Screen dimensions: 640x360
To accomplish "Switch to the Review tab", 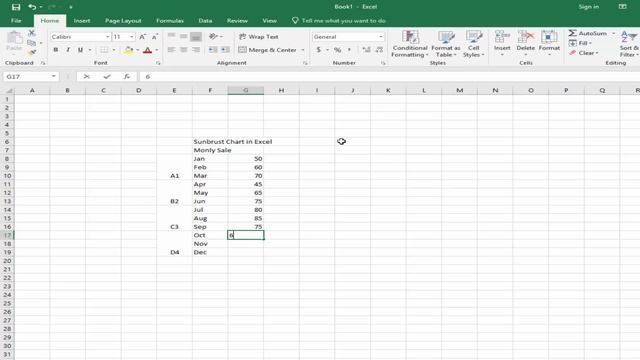I will pyautogui.click(x=237, y=21).
